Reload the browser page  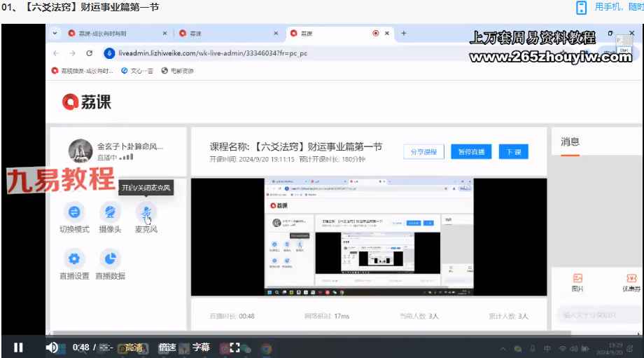(x=90, y=53)
